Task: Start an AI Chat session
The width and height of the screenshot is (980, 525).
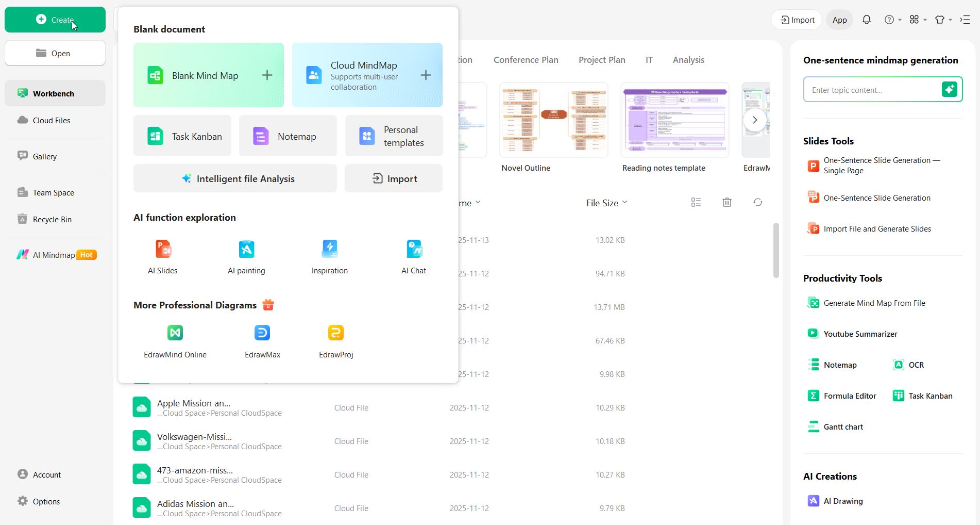Action: [x=414, y=256]
